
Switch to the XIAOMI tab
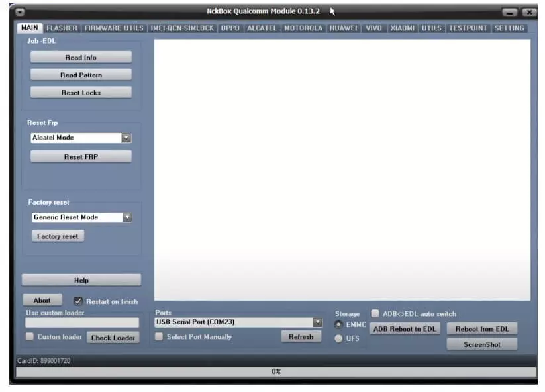[402, 28]
